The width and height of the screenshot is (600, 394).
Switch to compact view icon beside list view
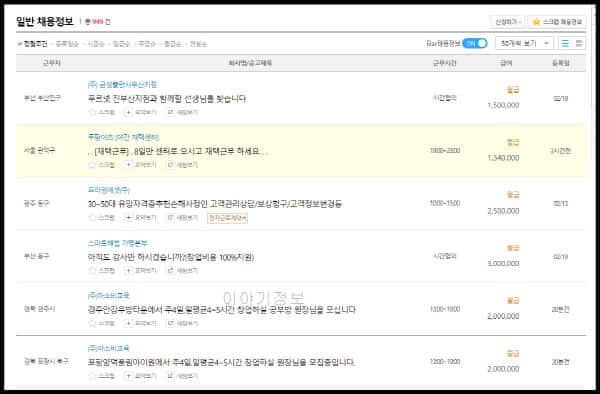[579, 43]
